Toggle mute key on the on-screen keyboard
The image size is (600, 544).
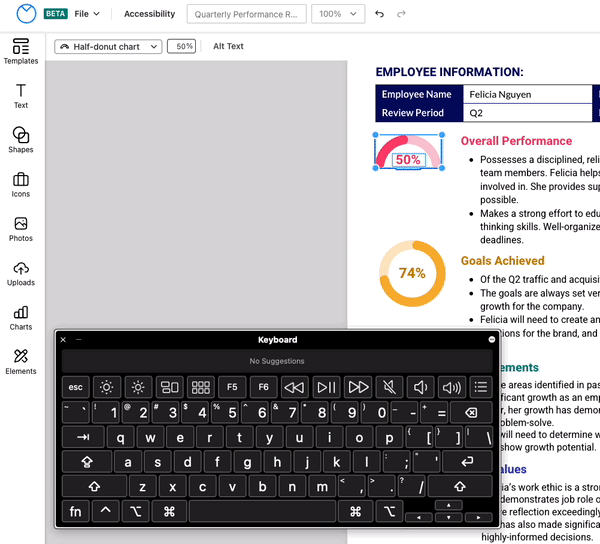[388, 387]
